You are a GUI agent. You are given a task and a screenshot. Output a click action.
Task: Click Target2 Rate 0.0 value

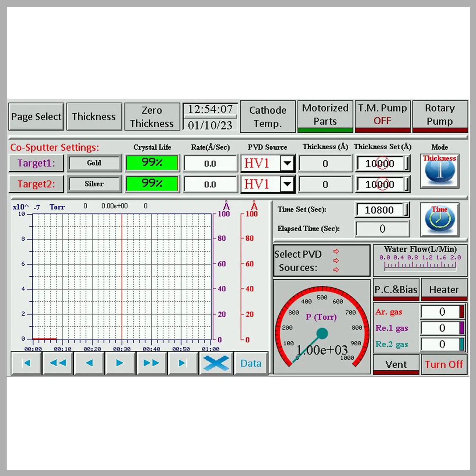click(210, 184)
